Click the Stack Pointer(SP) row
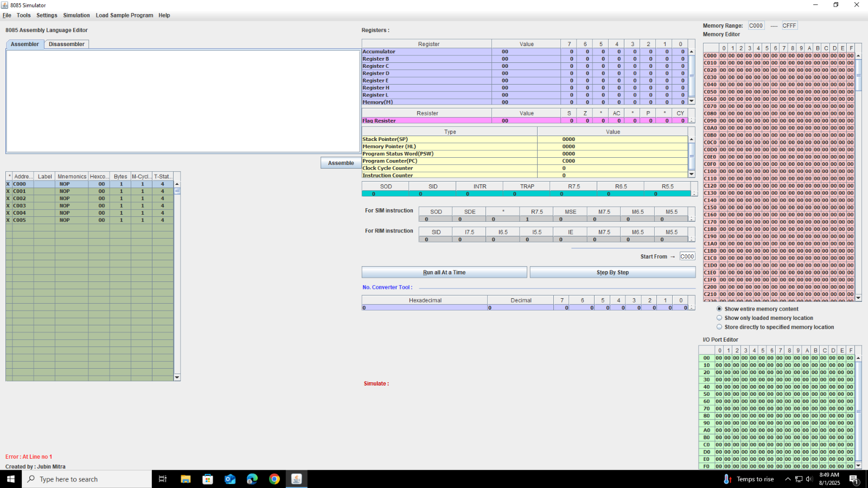The image size is (868, 488). point(525,139)
